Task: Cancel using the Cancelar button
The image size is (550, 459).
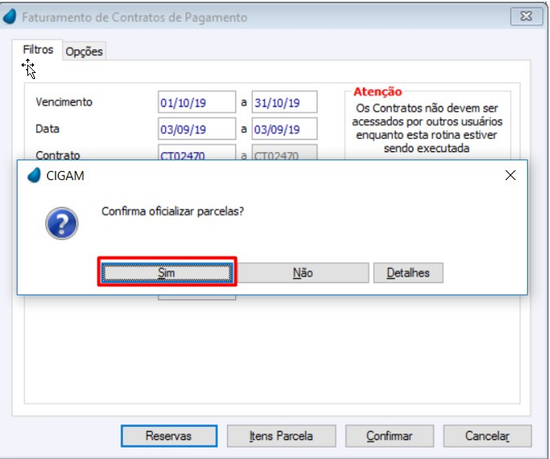Action: (487, 436)
